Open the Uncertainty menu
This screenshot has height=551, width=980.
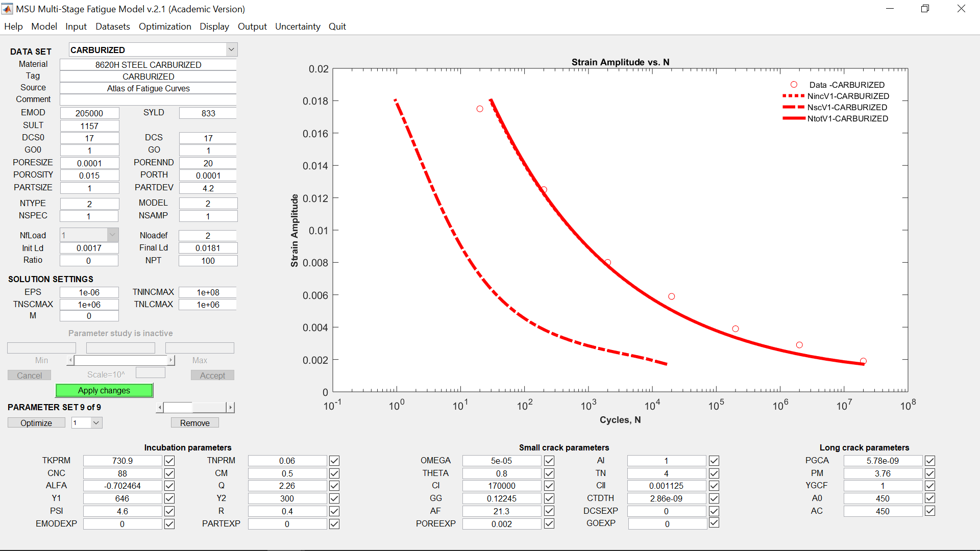(298, 27)
